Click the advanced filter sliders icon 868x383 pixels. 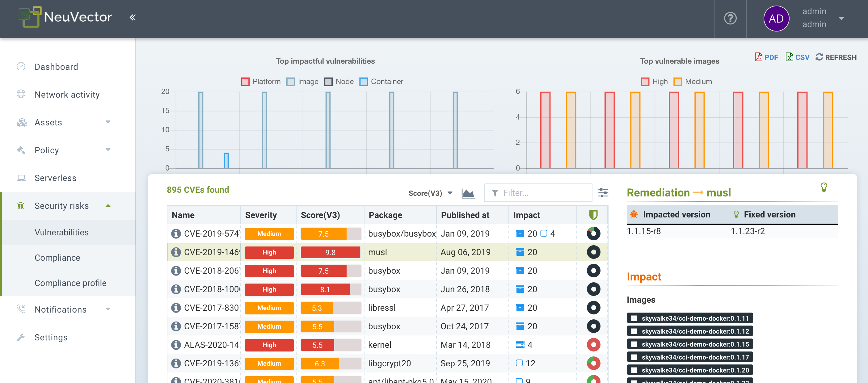click(x=603, y=193)
